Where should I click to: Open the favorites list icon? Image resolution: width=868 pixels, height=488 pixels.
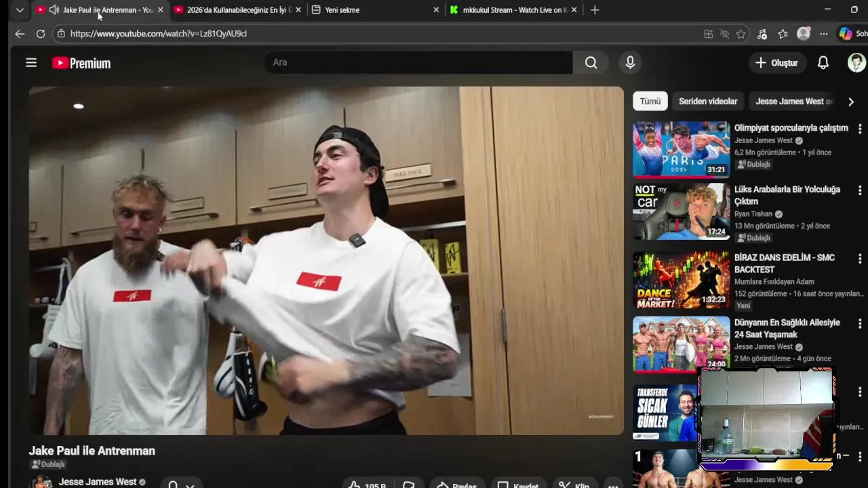click(783, 34)
